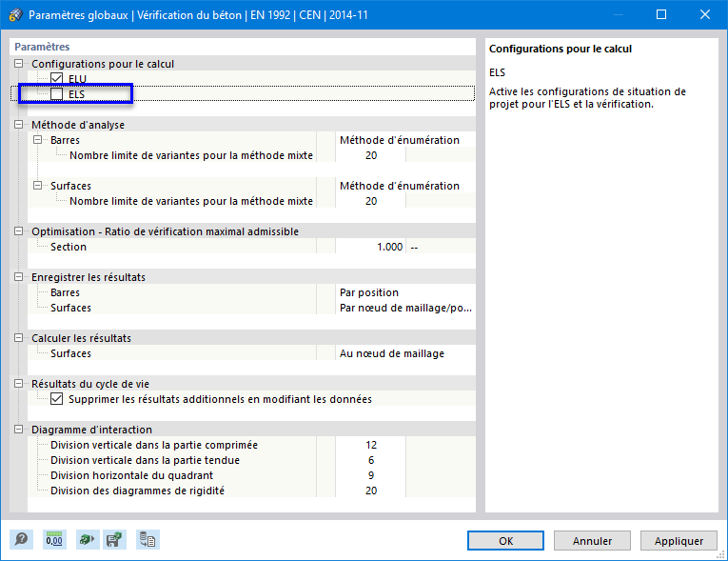Viewport: 728px width, 561px height.
Task: Open Barres analysis method dropdown value
Action: (x=405, y=140)
